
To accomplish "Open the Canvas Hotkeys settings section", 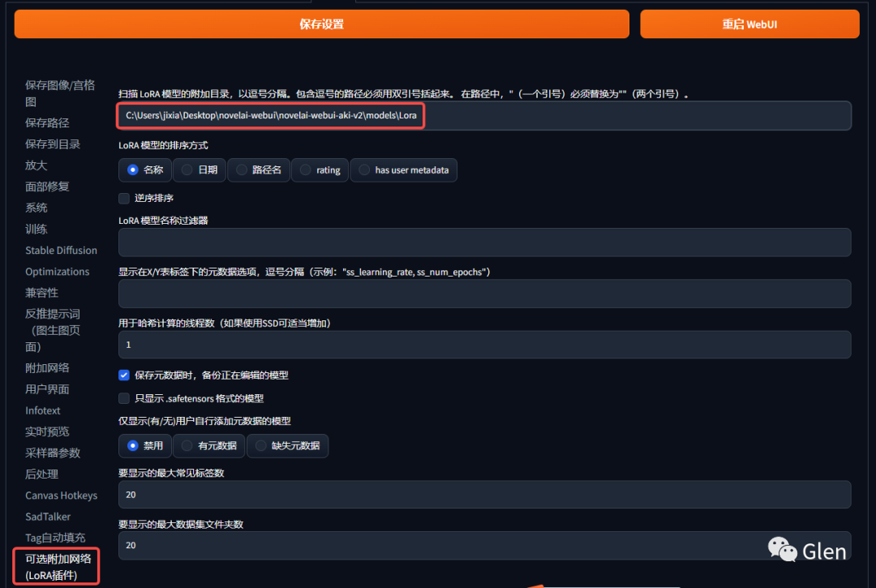I will click(62, 496).
